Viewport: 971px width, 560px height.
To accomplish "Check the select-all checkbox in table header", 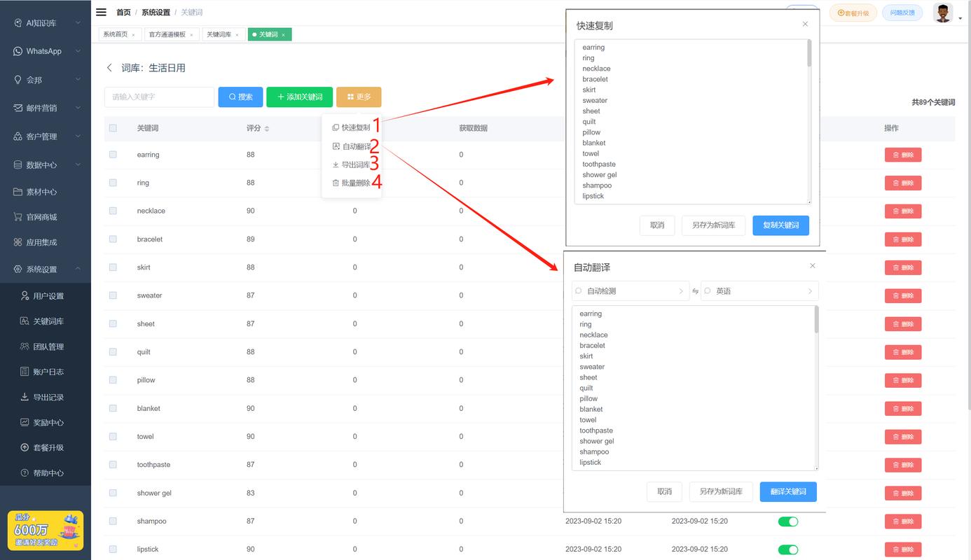I will tap(111, 127).
